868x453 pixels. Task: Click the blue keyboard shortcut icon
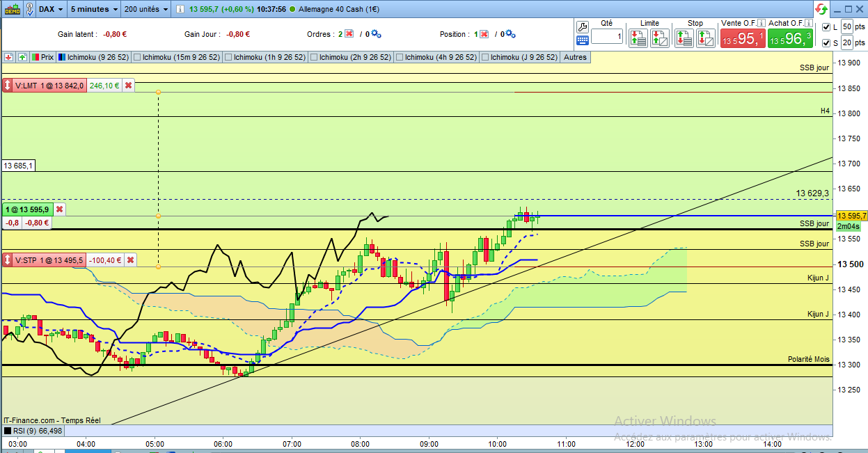tap(583, 41)
